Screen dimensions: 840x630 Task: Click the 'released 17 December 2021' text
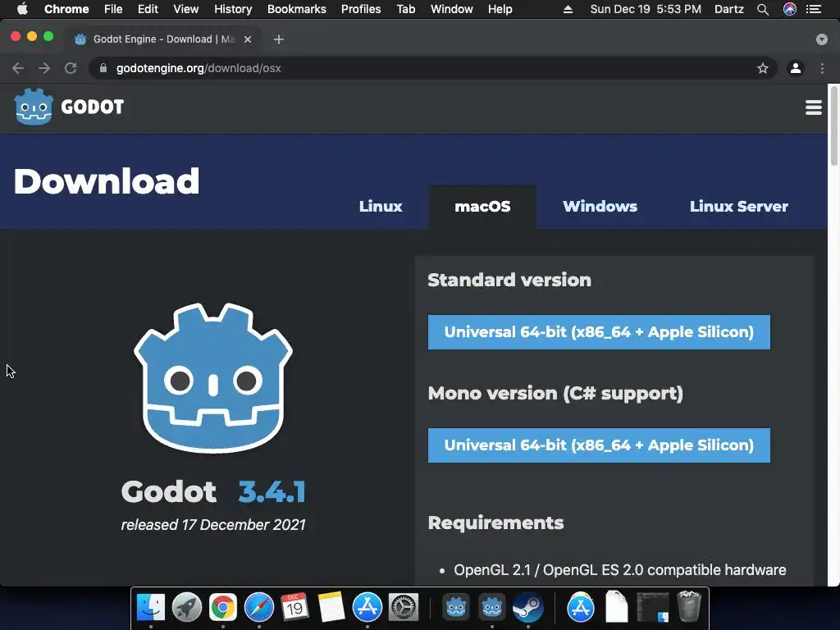[x=213, y=524]
